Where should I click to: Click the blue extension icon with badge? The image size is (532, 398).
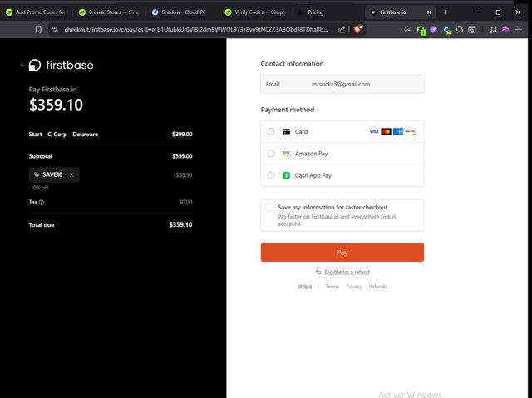click(x=447, y=30)
